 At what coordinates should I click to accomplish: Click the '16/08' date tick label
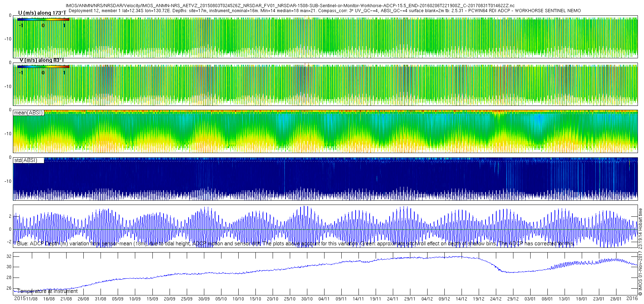pyautogui.click(x=49, y=299)
